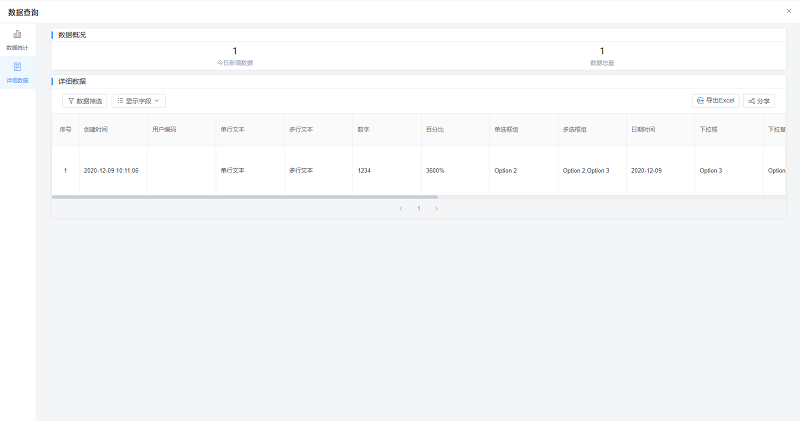Open the 数据统计 sidebar icon
Viewport: 800px width, 421px height.
tap(17, 37)
